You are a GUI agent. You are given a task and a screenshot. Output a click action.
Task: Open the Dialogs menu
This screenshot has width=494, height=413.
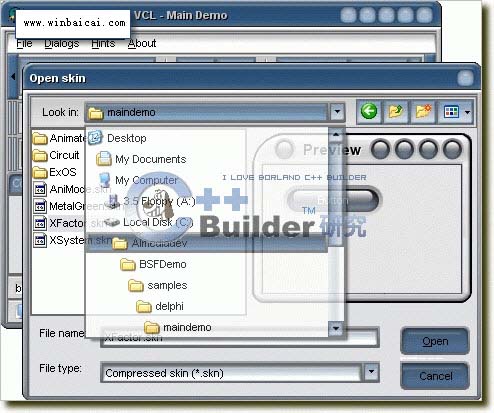point(62,43)
